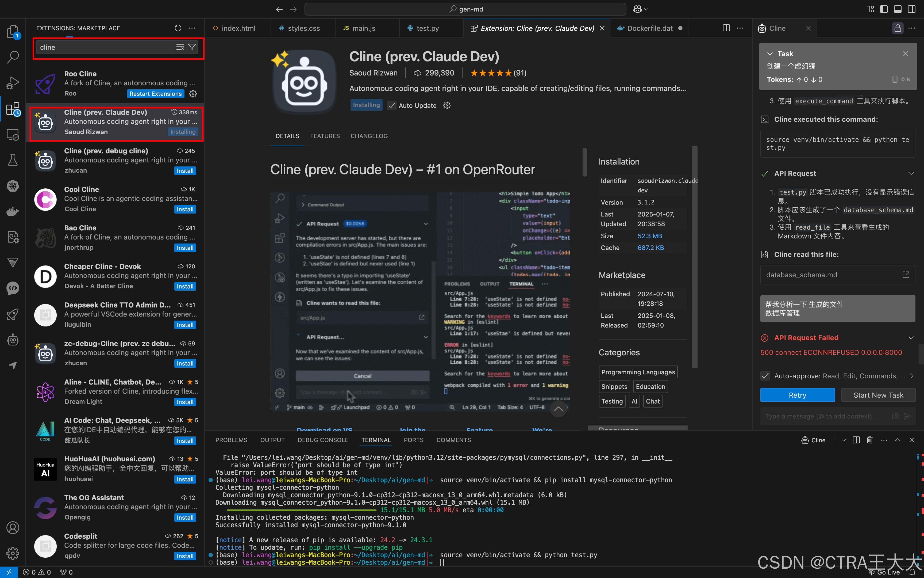The height and width of the screenshot is (578, 924).
Task: Click Start New Task button
Action: tap(878, 395)
